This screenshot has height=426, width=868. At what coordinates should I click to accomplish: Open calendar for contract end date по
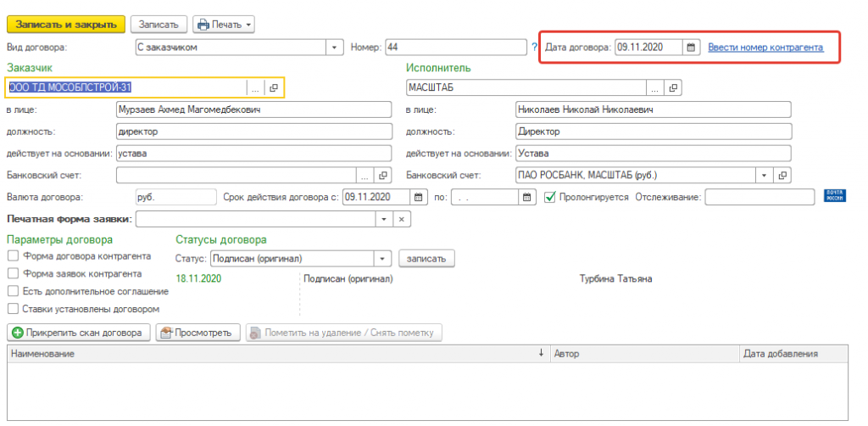pos(527,197)
